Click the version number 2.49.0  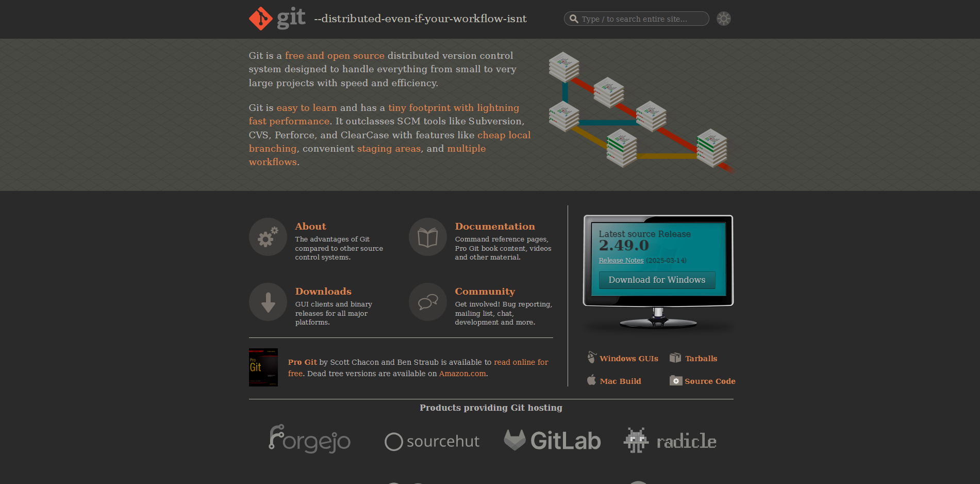click(x=624, y=246)
